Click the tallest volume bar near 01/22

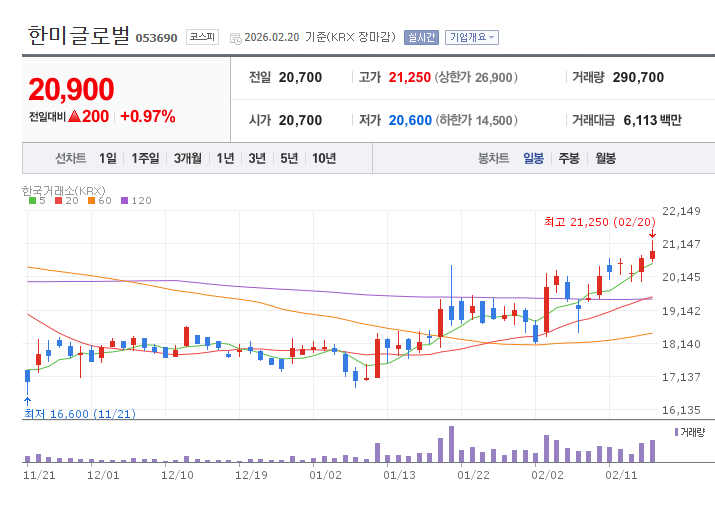[x=451, y=444]
